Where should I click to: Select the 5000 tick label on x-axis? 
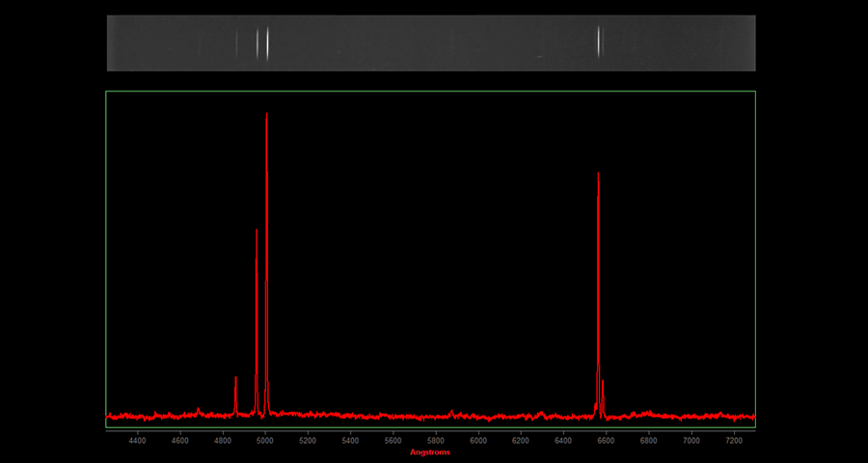click(x=265, y=440)
